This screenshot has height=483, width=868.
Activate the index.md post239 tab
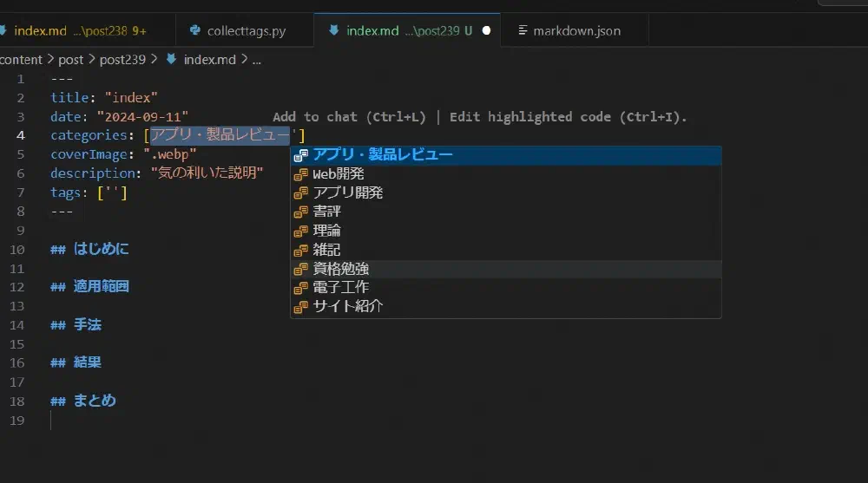407,31
